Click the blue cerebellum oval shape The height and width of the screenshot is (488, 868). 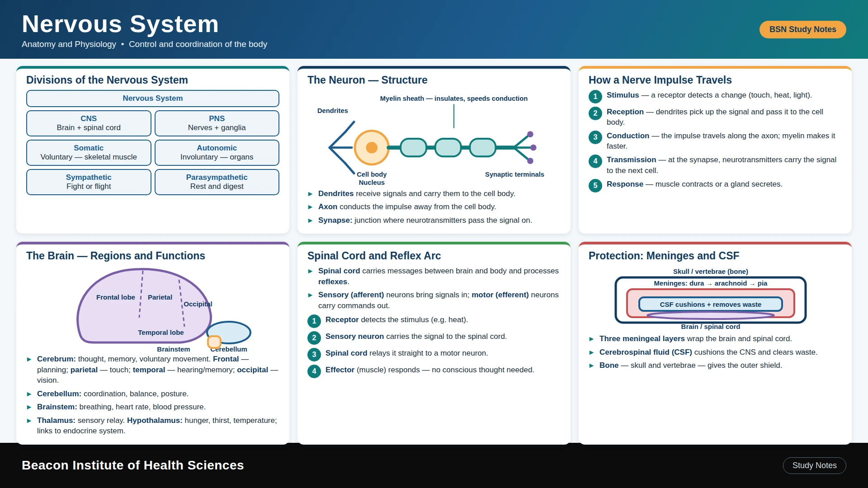pyautogui.click(x=229, y=333)
